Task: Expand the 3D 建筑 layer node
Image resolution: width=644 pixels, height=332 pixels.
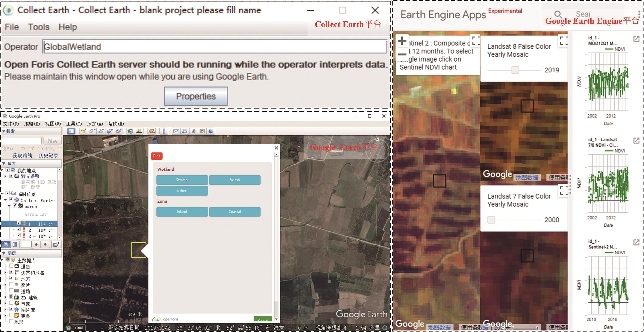Action: tap(5, 297)
